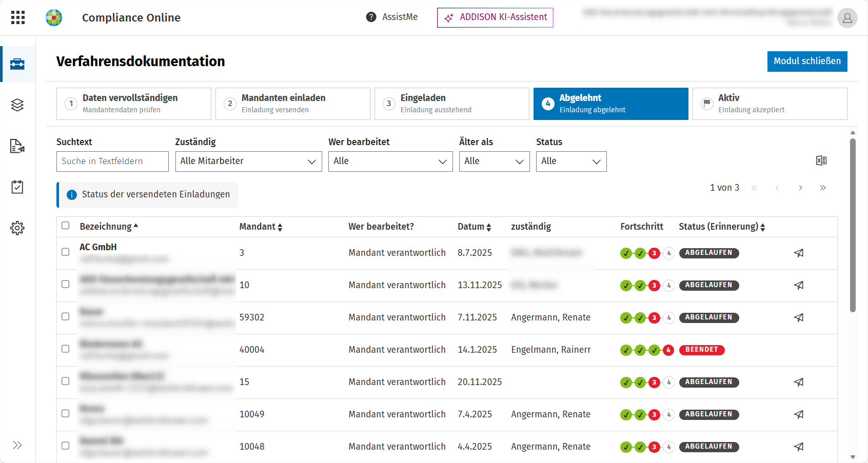
Task: Toggle the select-all checkbox in header
Action: [65, 226]
